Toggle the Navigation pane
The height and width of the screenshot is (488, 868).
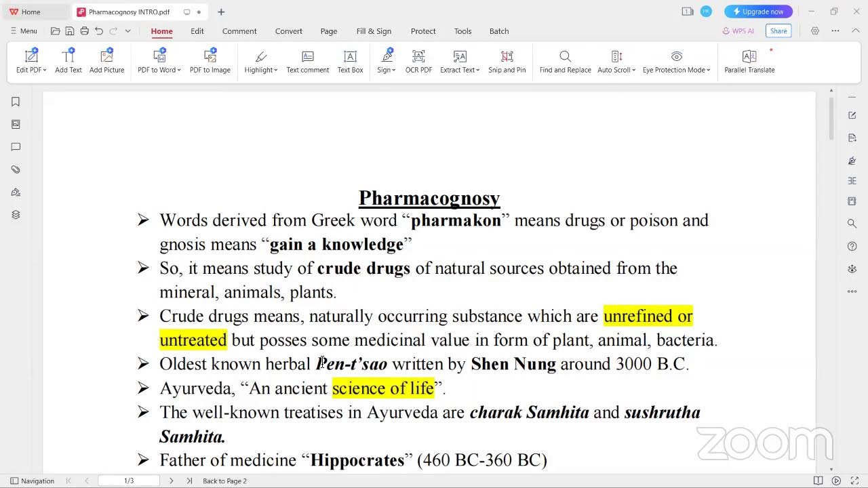pos(31,481)
